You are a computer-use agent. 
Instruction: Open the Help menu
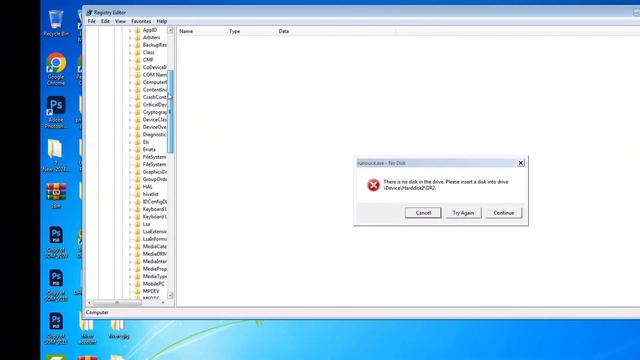[x=162, y=21]
